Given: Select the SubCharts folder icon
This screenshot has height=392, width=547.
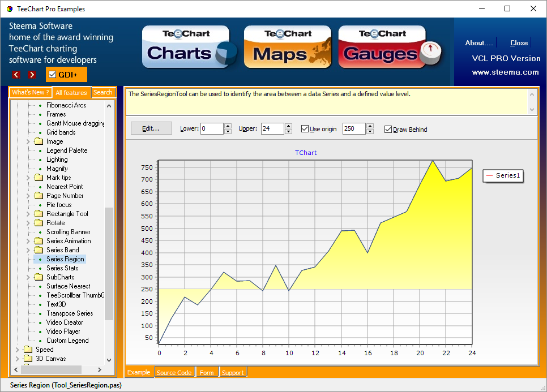Looking at the screenshot, I should [x=39, y=277].
